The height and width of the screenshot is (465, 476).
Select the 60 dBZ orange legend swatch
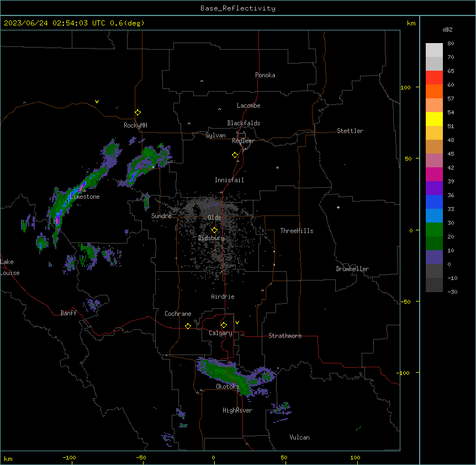434,91
